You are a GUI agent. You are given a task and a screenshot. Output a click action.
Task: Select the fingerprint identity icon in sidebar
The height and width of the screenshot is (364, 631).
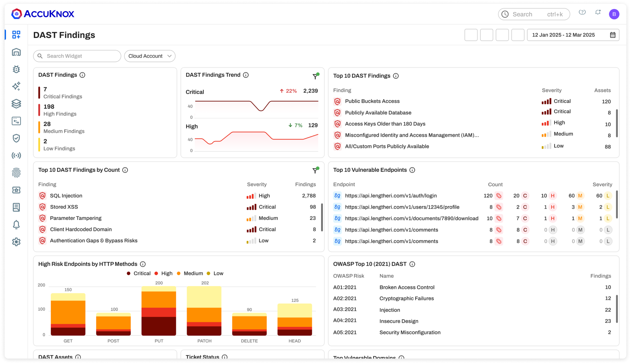click(x=16, y=173)
